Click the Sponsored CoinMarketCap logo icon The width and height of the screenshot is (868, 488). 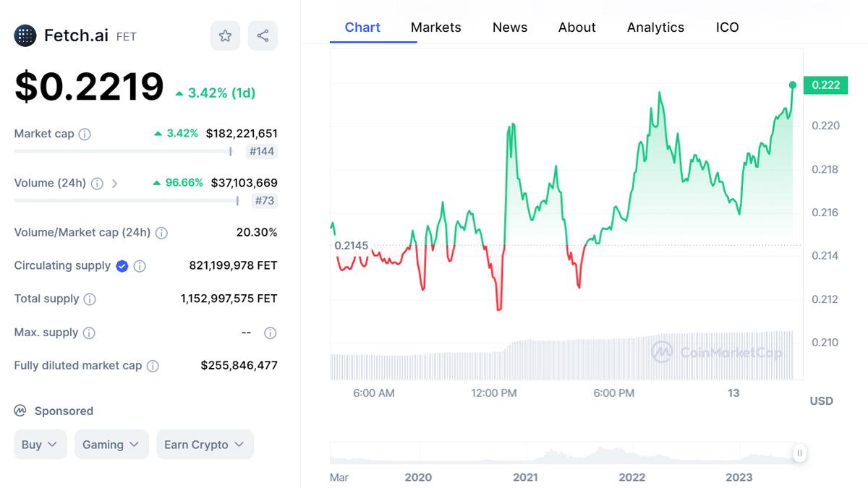(x=20, y=411)
